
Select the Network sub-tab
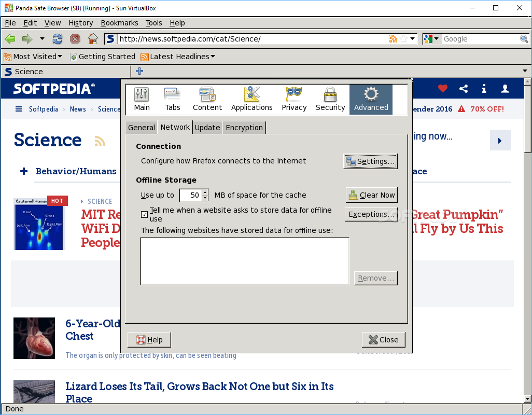pos(175,127)
